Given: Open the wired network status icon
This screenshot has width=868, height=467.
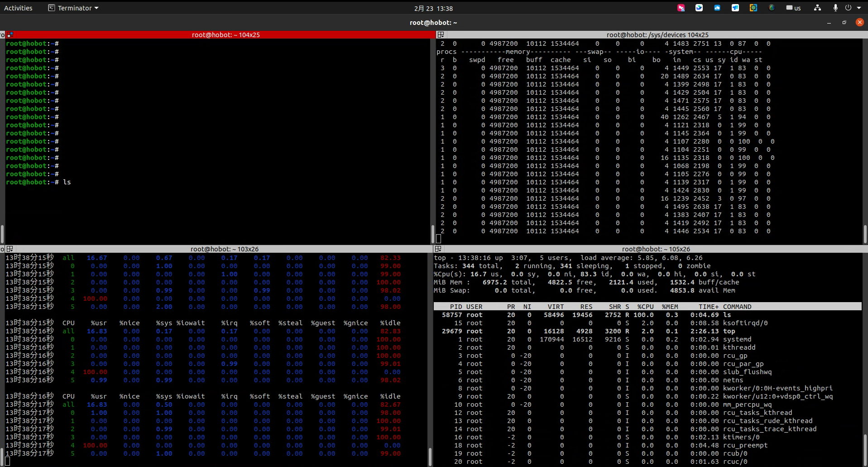Looking at the screenshot, I should (817, 8).
